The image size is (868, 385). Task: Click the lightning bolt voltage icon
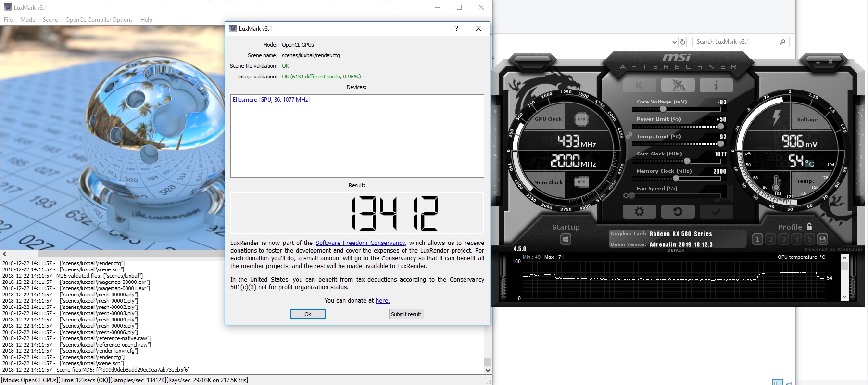(776, 117)
